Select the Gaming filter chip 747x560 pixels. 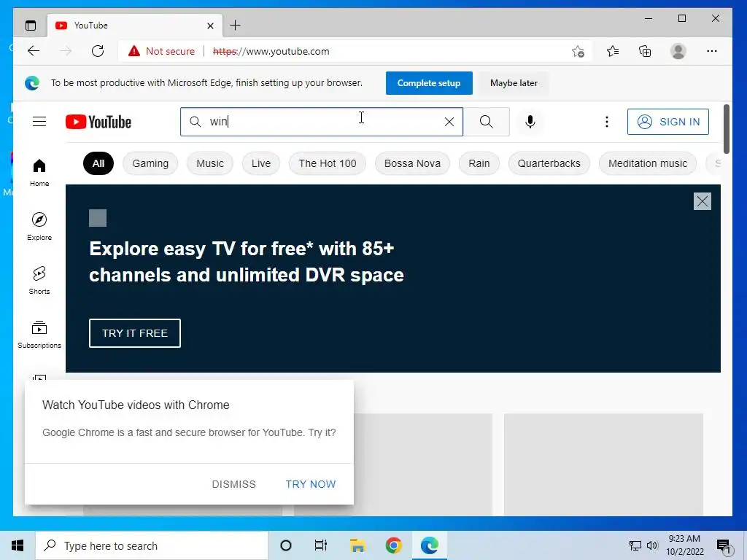click(x=150, y=163)
